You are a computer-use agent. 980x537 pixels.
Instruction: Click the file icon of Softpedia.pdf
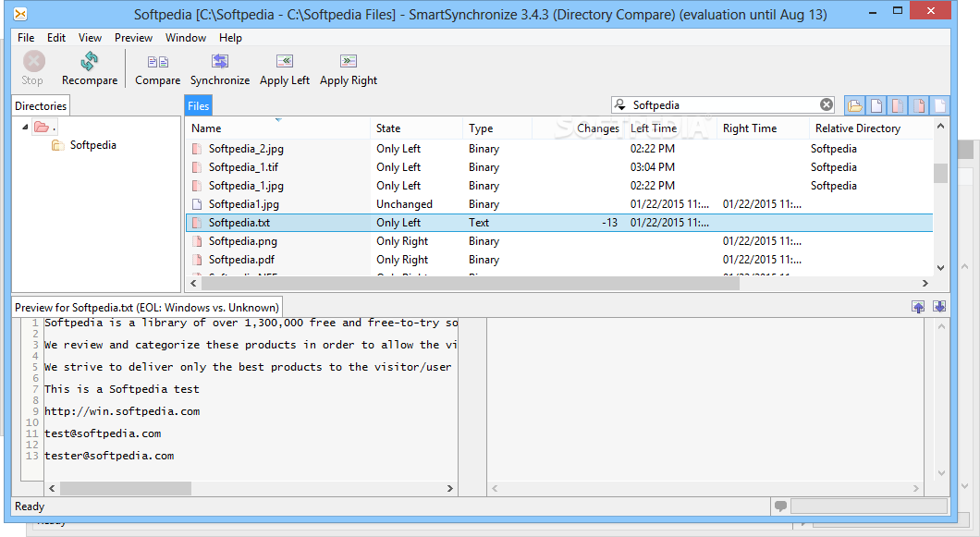[x=197, y=260]
